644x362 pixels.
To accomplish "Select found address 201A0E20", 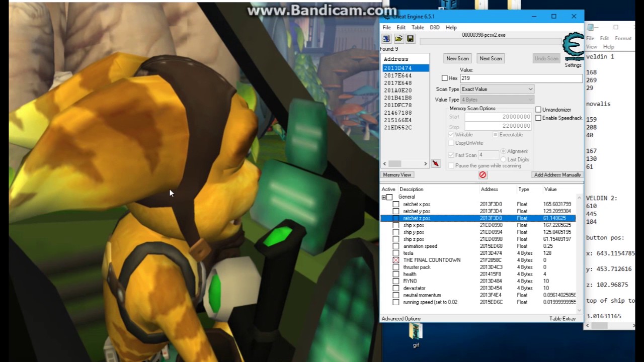I will [397, 90].
